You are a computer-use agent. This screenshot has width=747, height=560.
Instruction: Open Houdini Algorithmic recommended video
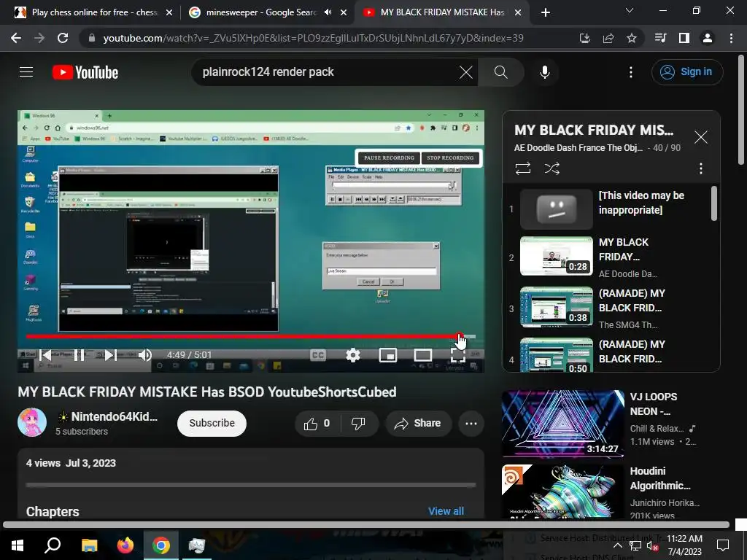[562, 491]
